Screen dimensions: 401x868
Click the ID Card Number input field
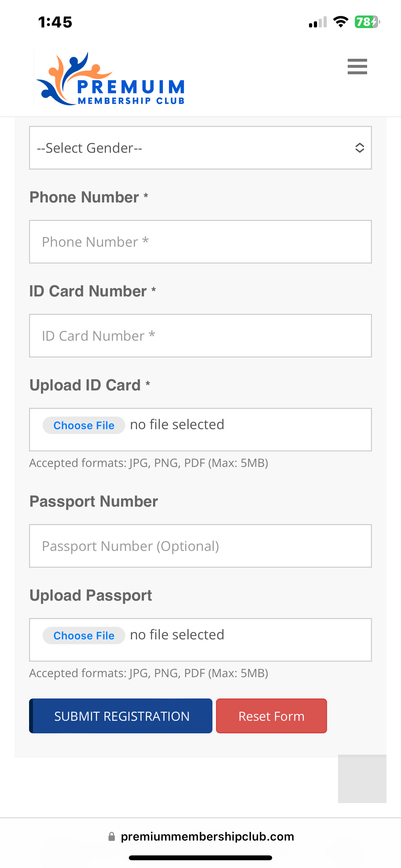point(200,336)
